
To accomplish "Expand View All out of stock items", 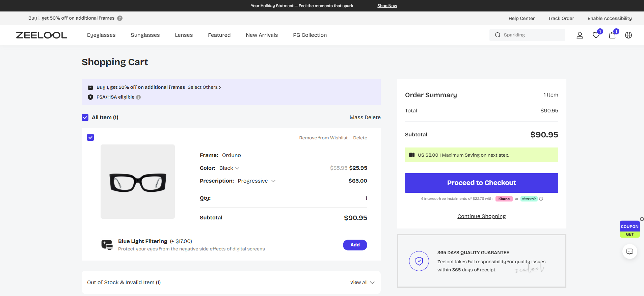I will pyautogui.click(x=362, y=282).
